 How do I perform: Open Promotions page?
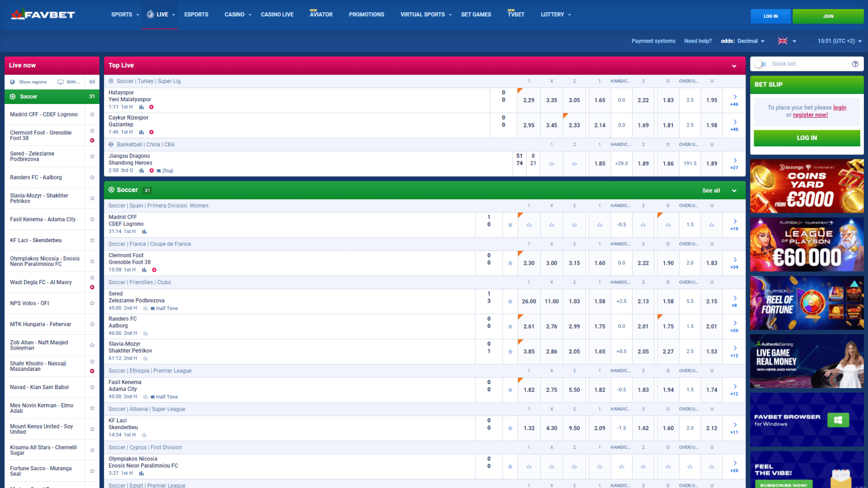366,14
